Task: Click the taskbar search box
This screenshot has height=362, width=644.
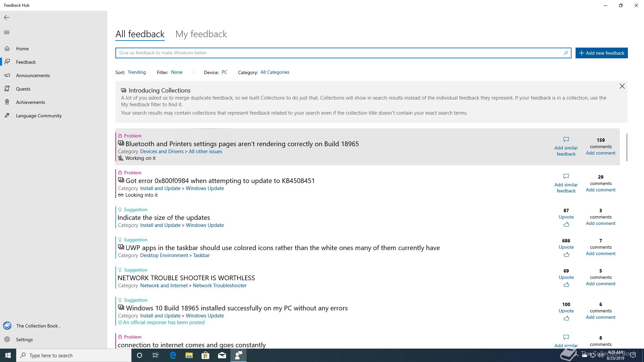Action: (74, 355)
